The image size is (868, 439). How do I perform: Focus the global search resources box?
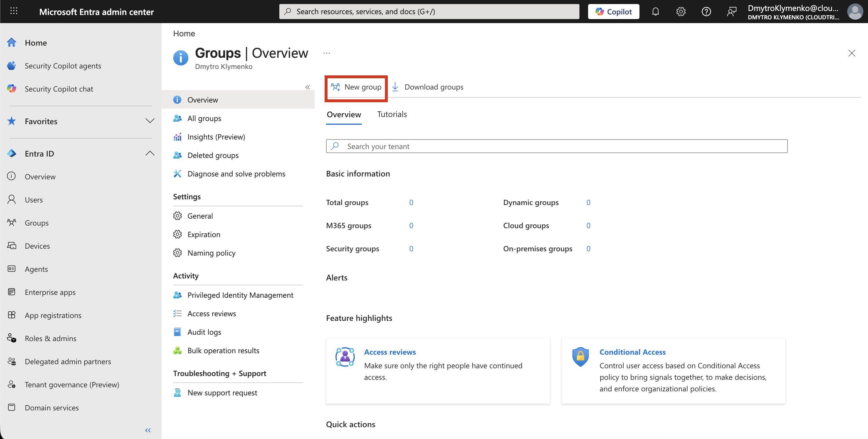429,12
